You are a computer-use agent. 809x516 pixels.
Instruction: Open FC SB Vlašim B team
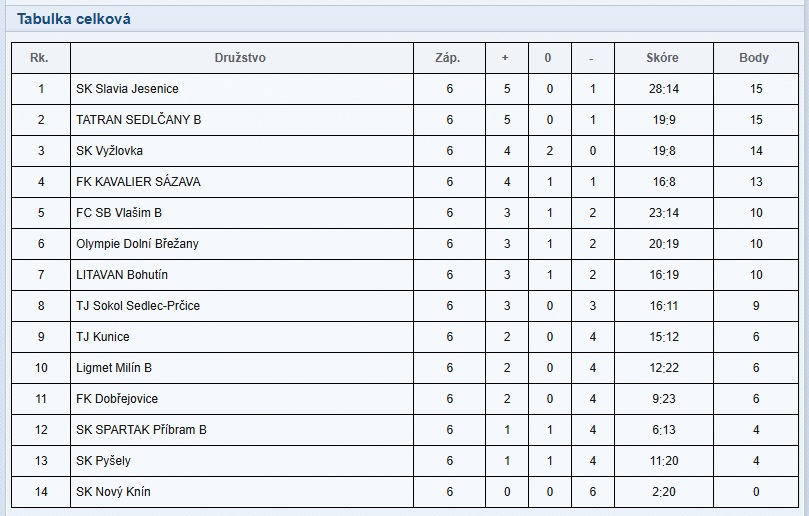(119, 213)
